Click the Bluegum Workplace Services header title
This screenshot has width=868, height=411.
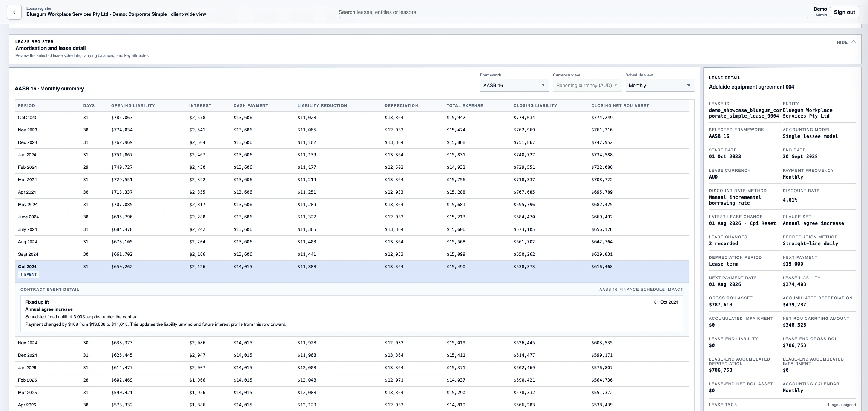(116, 14)
